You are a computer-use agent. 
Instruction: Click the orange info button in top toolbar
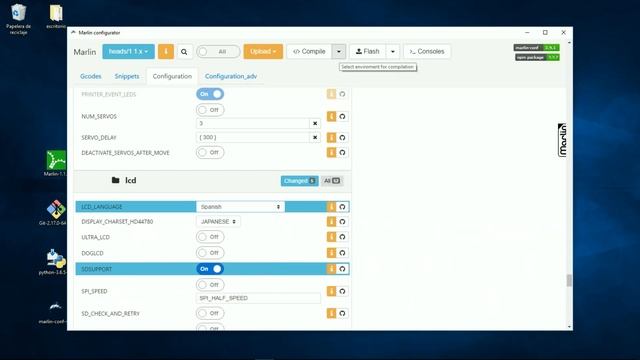tap(166, 51)
